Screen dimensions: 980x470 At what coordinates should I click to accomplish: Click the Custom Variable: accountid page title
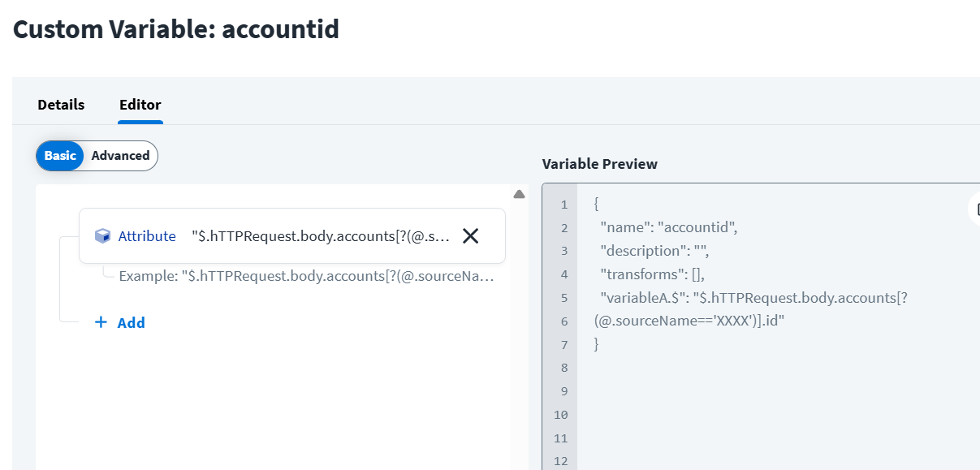[x=176, y=30]
